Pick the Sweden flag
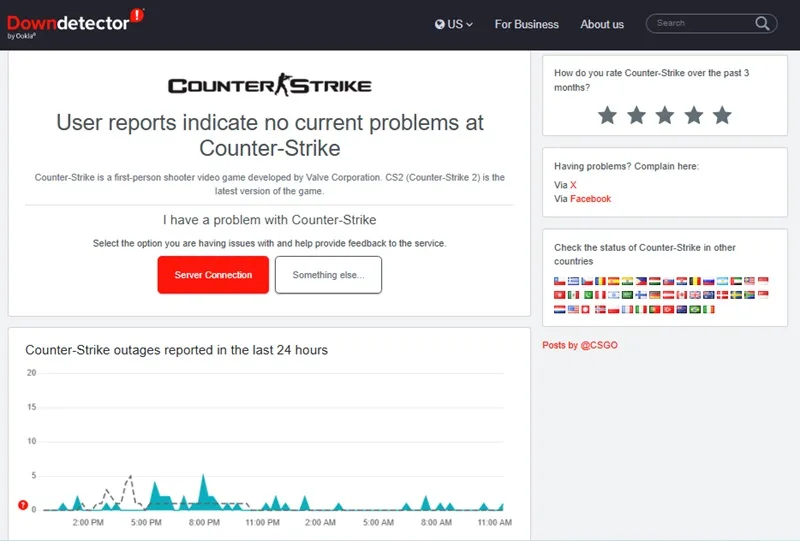Screen dimensions: 800x541 click(736, 294)
